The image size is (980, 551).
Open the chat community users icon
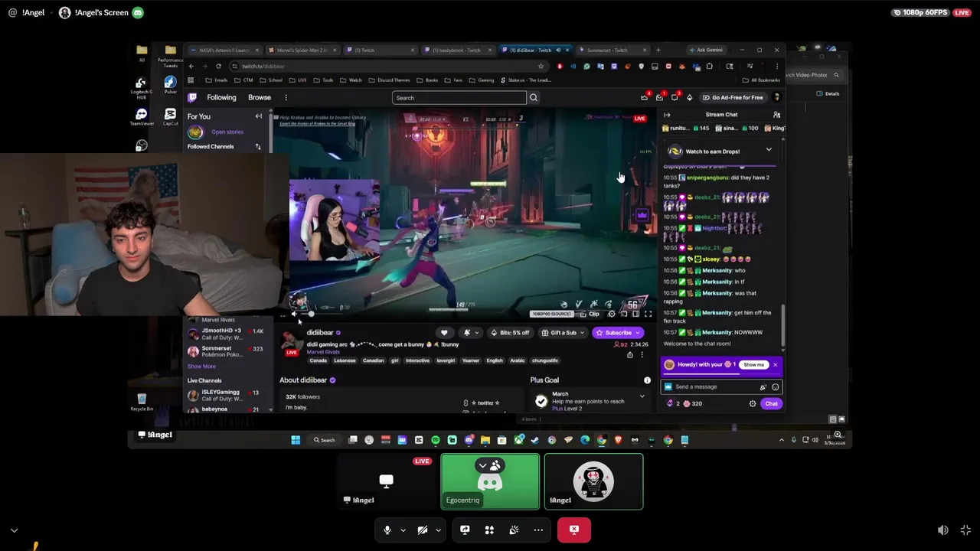click(x=776, y=115)
